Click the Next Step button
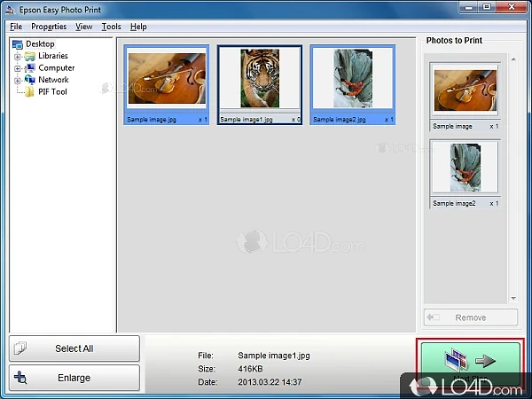 click(470, 366)
